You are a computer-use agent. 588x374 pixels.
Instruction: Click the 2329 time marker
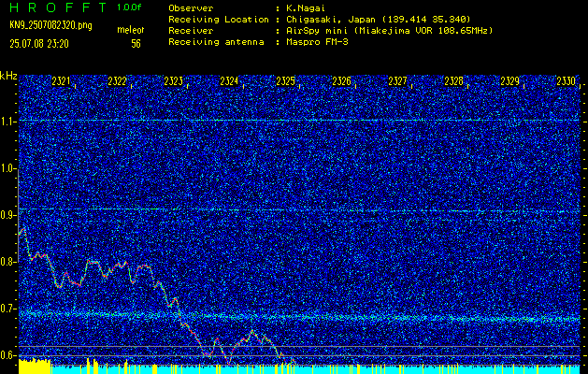click(x=509, y=81)
